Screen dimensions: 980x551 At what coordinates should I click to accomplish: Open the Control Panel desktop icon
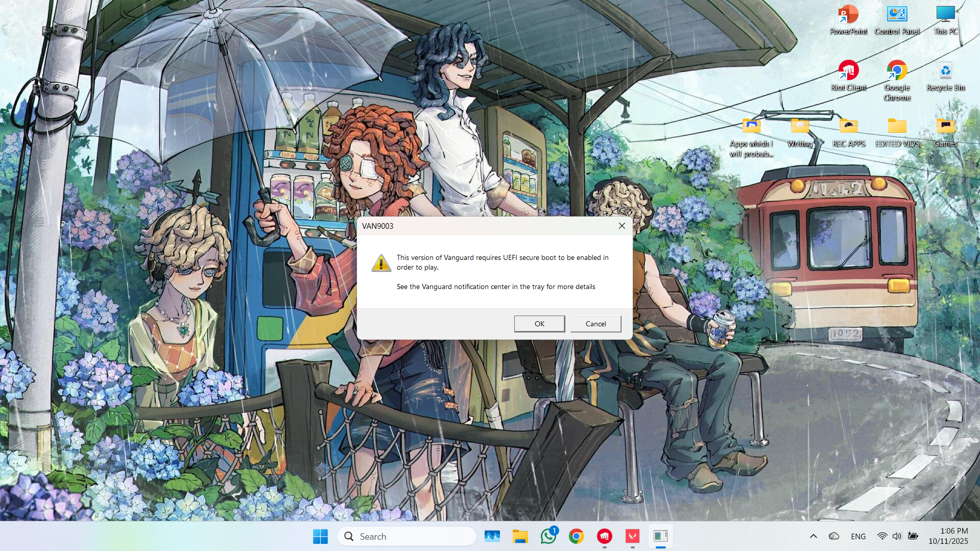click(x=897, y=19)
